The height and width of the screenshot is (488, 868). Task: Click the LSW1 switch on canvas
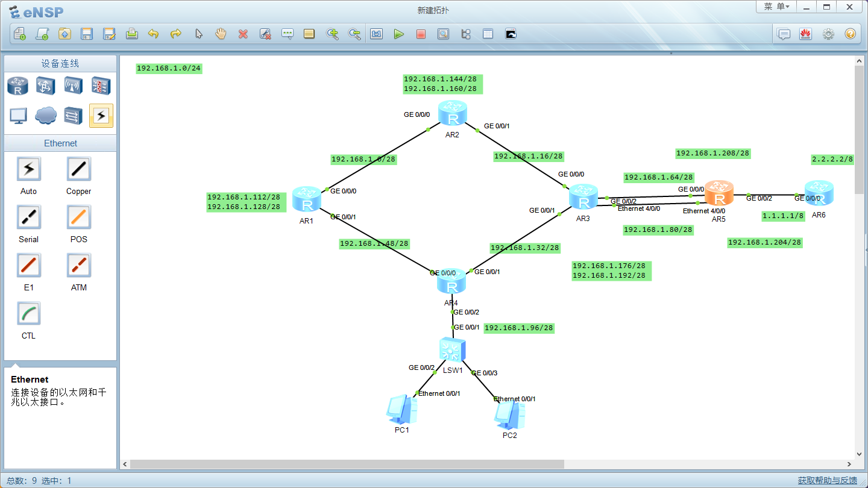coord(452,349)
